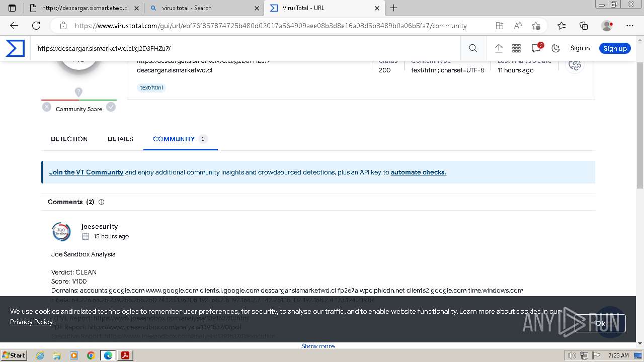Image resolution: width=644 pixels, height=362 pixels.
Task: Click the volume speaker tray icon
Action: point(572,355)
